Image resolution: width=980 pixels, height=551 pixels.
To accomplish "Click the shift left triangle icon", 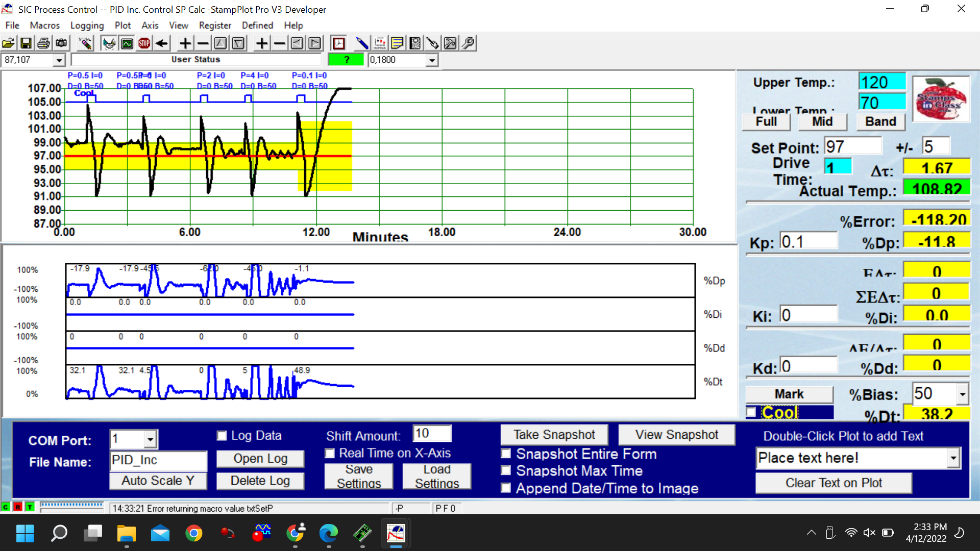I will 297,43.
